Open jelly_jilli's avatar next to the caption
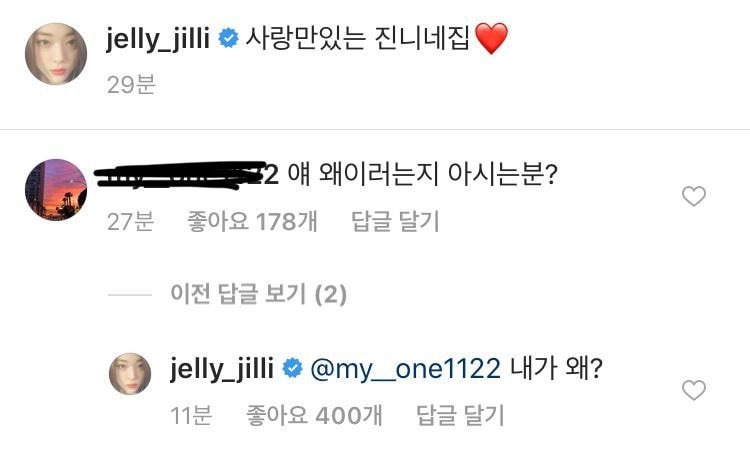Image resolution: width=750 pixels, height=454 pixels. pos(56,54)
